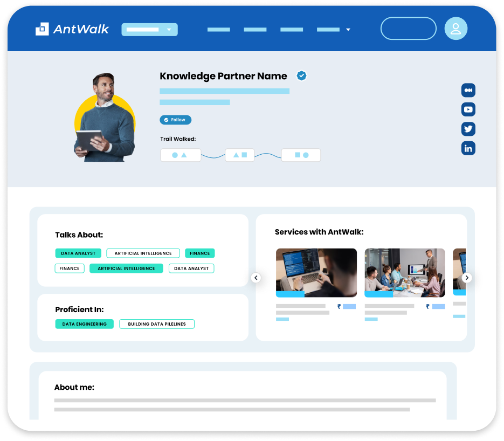The width and height of the screenshot is (504, 441).
Task: Toggle the outlined ARTIFICIAL INTELLIGENCE tag
Action: click(143, 253)
